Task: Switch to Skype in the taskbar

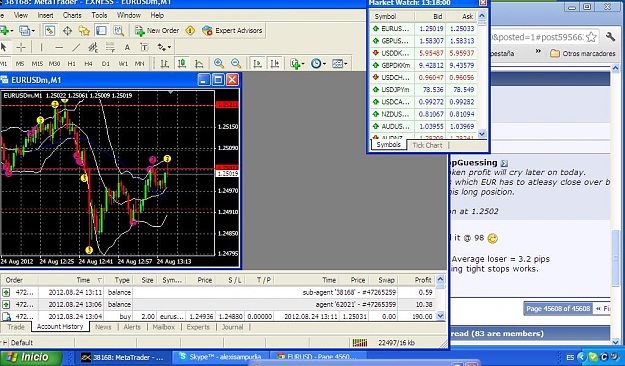Action: click(221, 357)
